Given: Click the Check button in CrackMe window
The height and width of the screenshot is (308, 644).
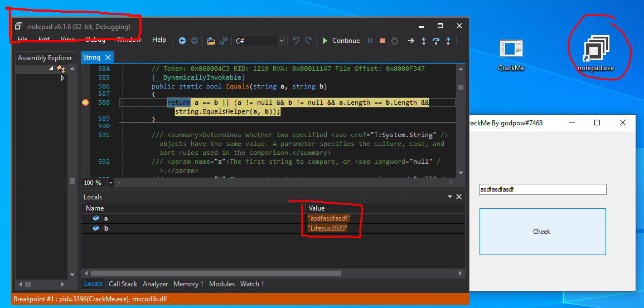Looking at the screenshot, I should coord(543,232).
